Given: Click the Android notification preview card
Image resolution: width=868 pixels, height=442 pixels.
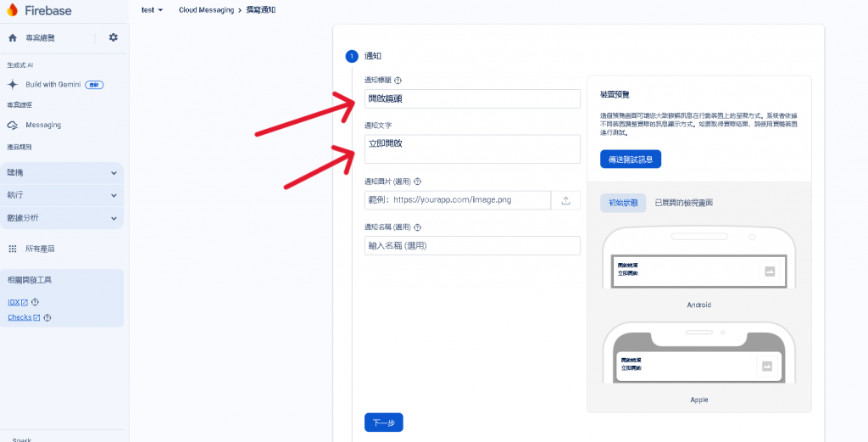Looking at the screenshot, I should point(699,271).
